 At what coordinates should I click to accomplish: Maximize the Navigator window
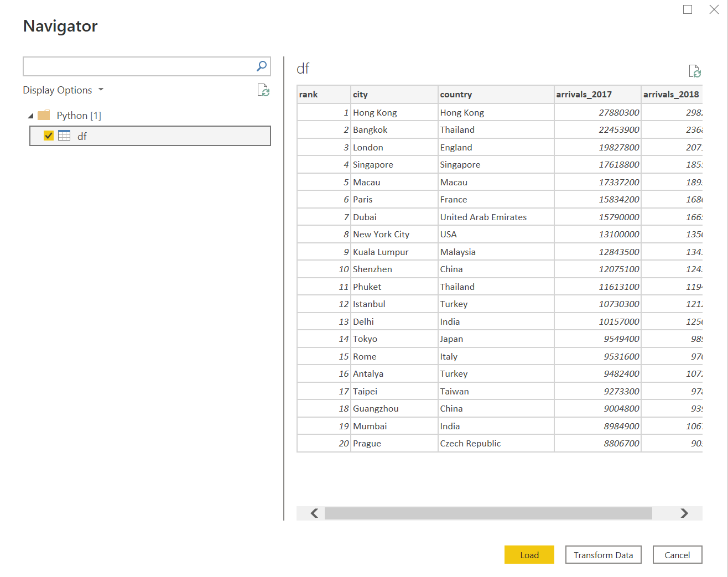point(688,9)
